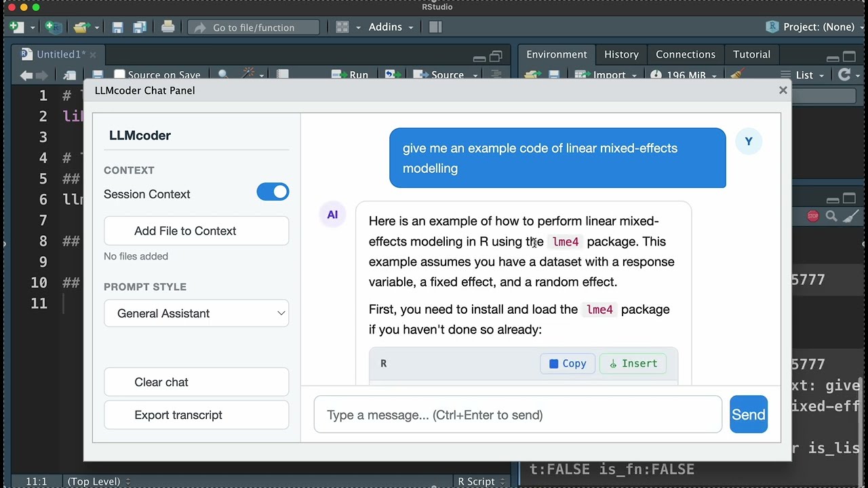Click the user's chat message bubble
The width and height of the screenshot is (868, 488).
(x=557, y=158)
